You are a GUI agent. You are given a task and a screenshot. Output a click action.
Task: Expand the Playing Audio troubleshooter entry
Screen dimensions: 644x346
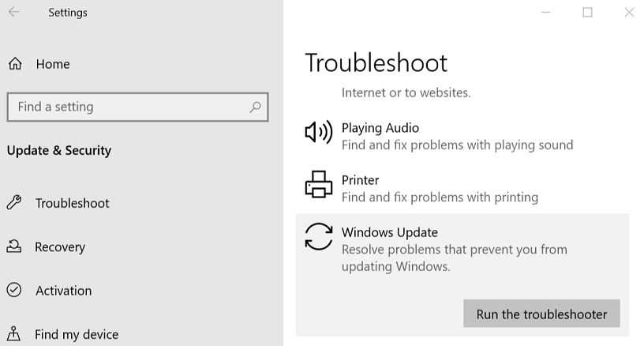tap(458, 136)
